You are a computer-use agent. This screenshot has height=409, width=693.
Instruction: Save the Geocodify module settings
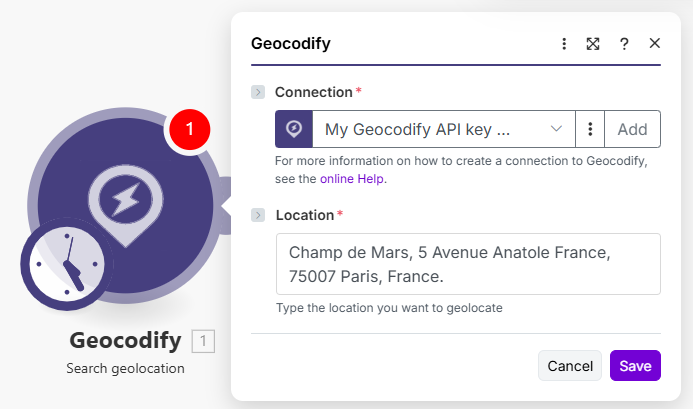click(x=635, y=366)
